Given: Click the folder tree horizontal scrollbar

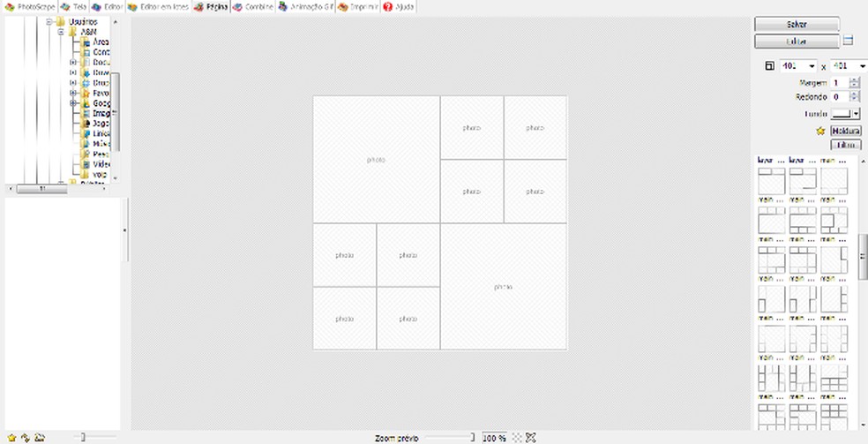Looking at the screenshot, I should click(42, 189).
